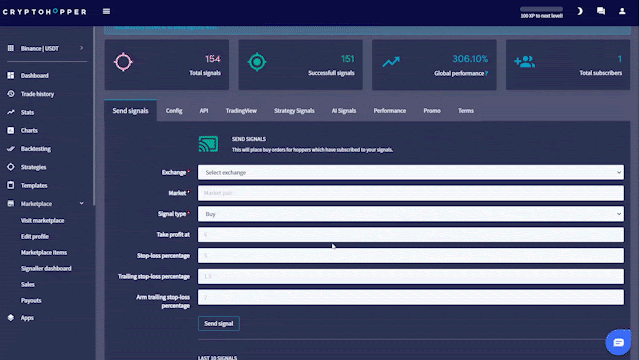This screenshot has height=360, width=640.
Task: Open Backtesting in the sidebar
Action: (x=36, y=149)
